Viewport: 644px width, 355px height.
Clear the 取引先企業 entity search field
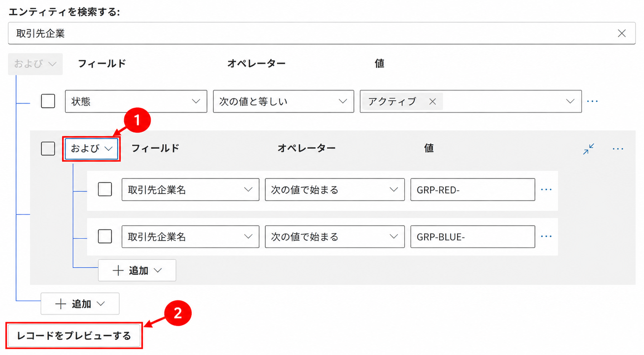(622, 34)
